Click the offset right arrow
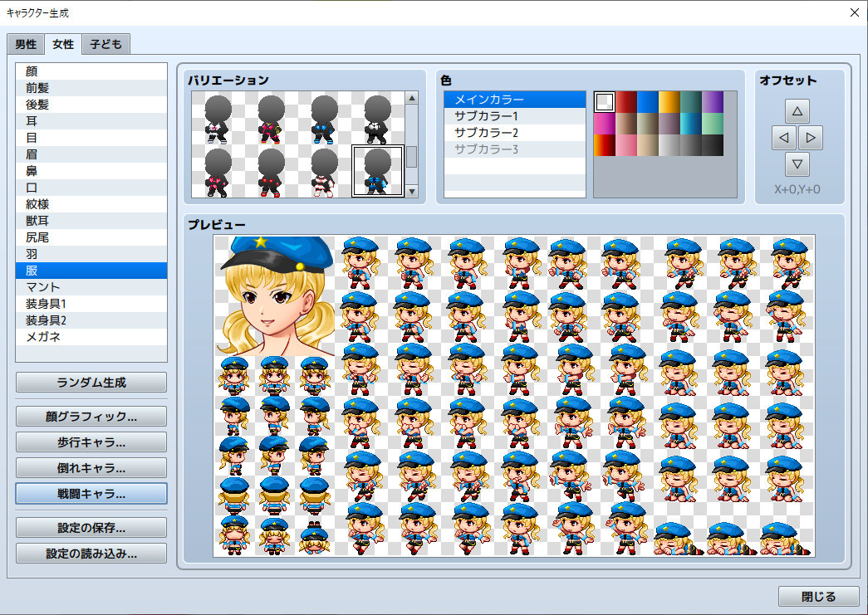Image resolution: width=868 pixels, height=615 pixels. (x=811, y=138)
